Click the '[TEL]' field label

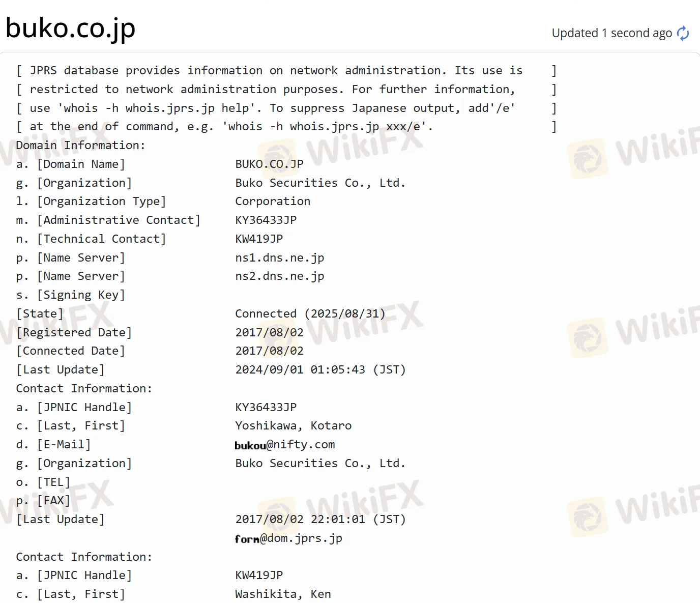[x=53, y=482]
